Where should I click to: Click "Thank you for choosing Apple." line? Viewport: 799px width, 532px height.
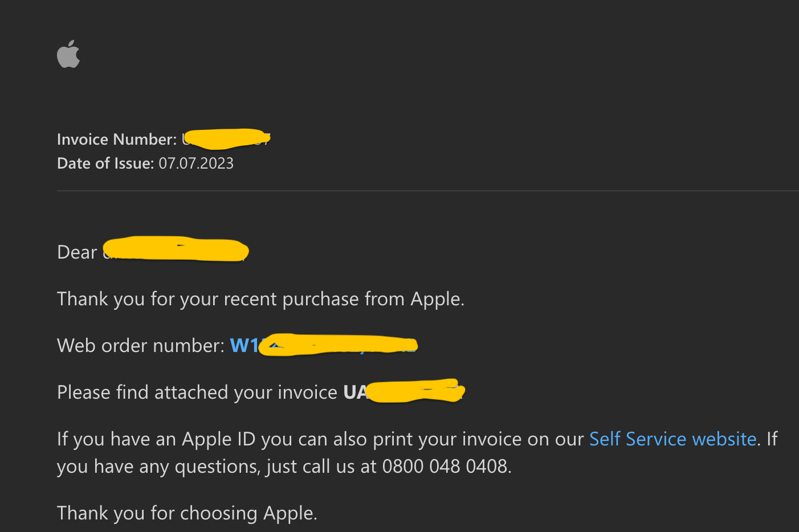187,513
